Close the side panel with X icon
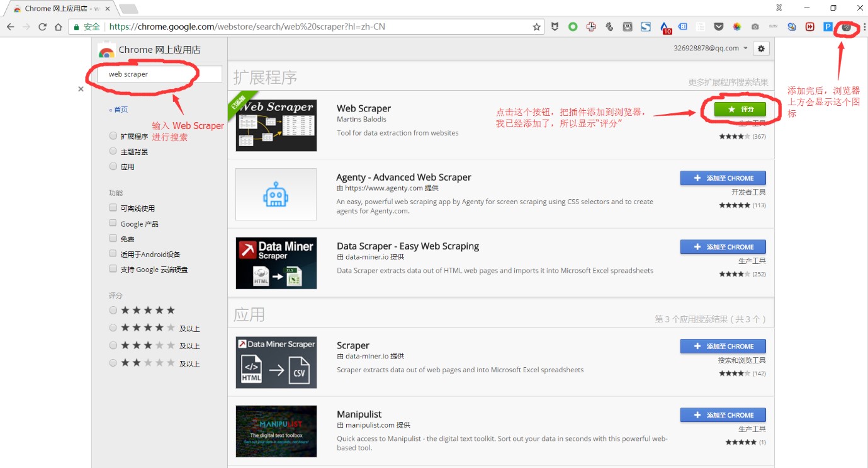 (x=81, y=89)
